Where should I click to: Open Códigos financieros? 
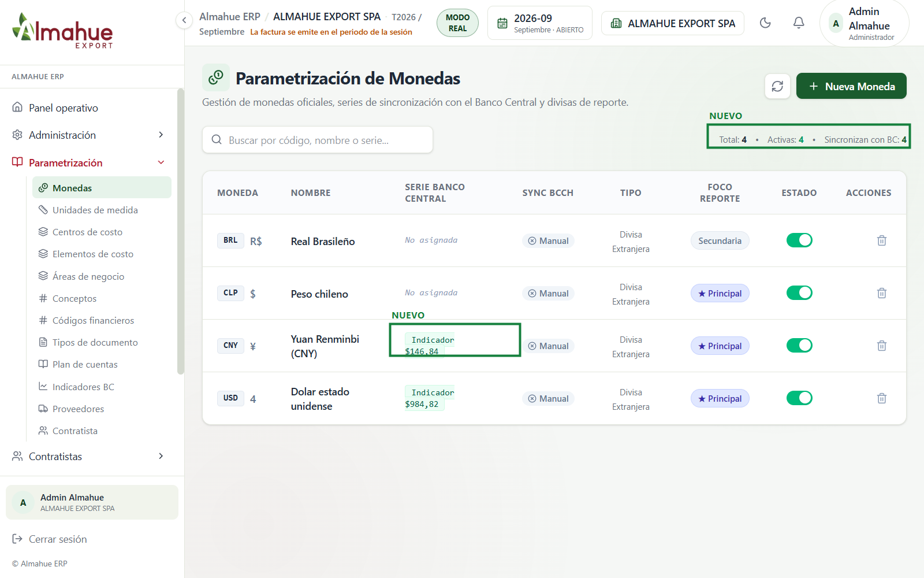click(102, 320)
